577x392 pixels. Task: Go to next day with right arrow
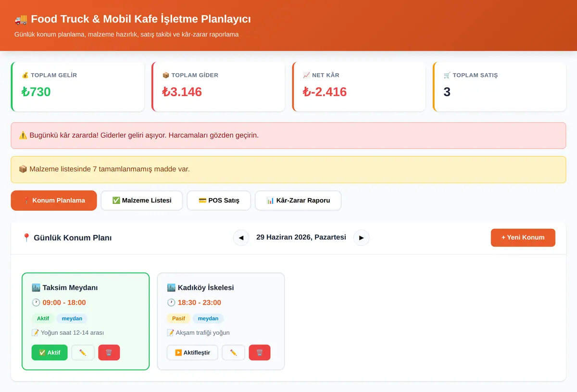click(362, 238)
